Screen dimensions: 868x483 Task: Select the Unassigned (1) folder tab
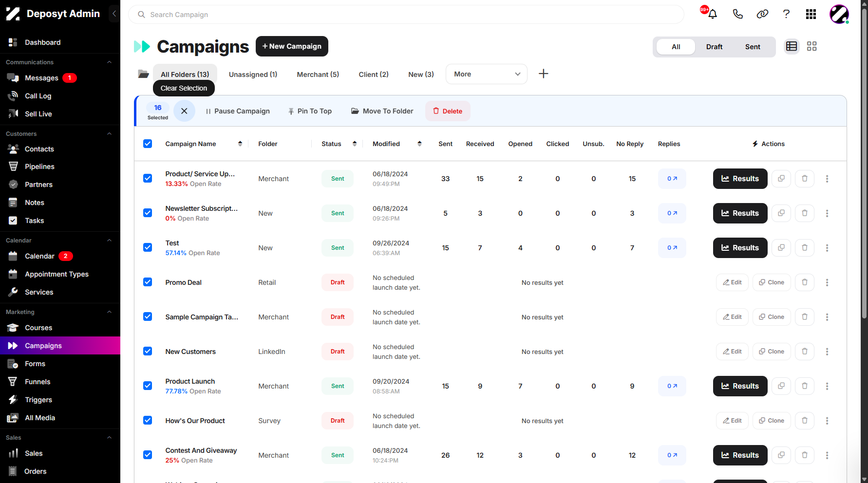click(253, 74)
